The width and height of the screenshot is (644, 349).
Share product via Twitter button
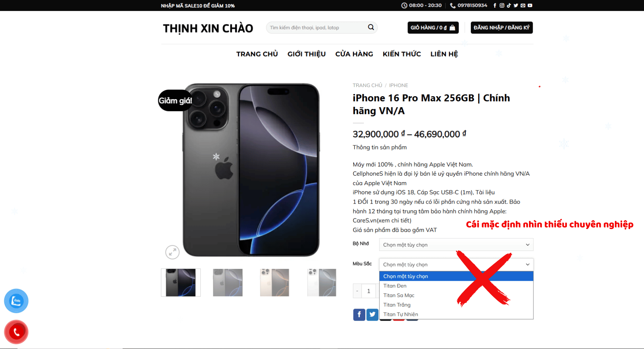point(372,315)
